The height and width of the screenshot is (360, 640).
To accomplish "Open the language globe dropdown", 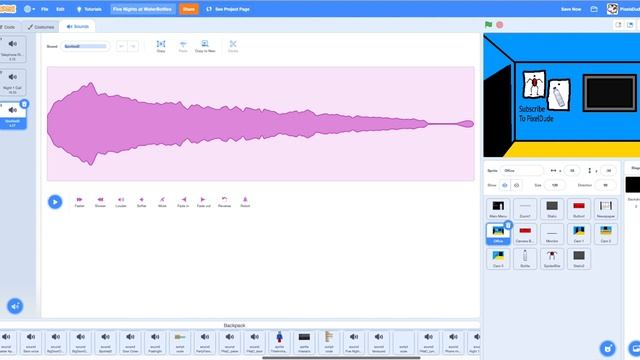I will click(x=29, y=9).
